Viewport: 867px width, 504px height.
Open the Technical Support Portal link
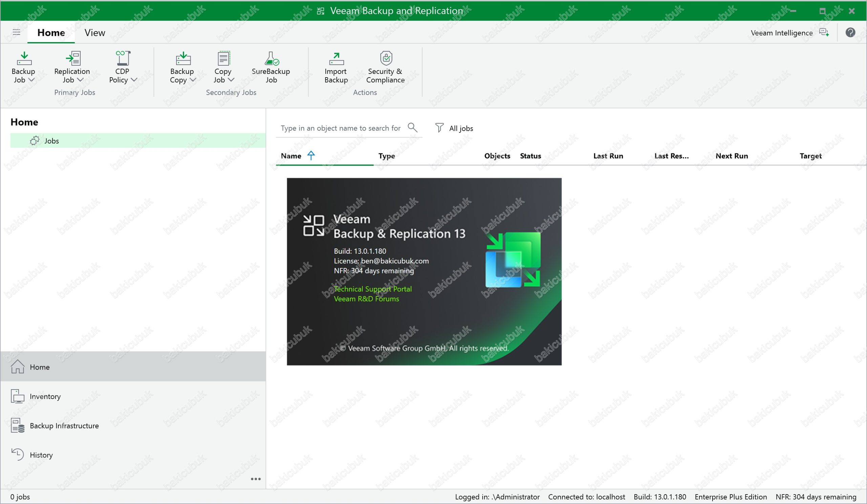tap(373, 289)
